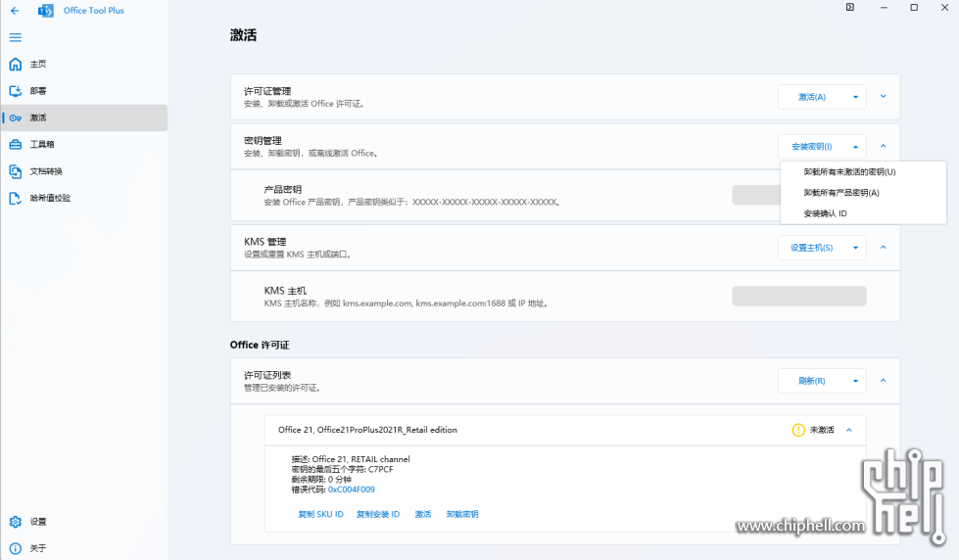This screenshot has height=560, width=959.
Task: Toggle the hamburger navigation menu
Action: coord(16,37)
